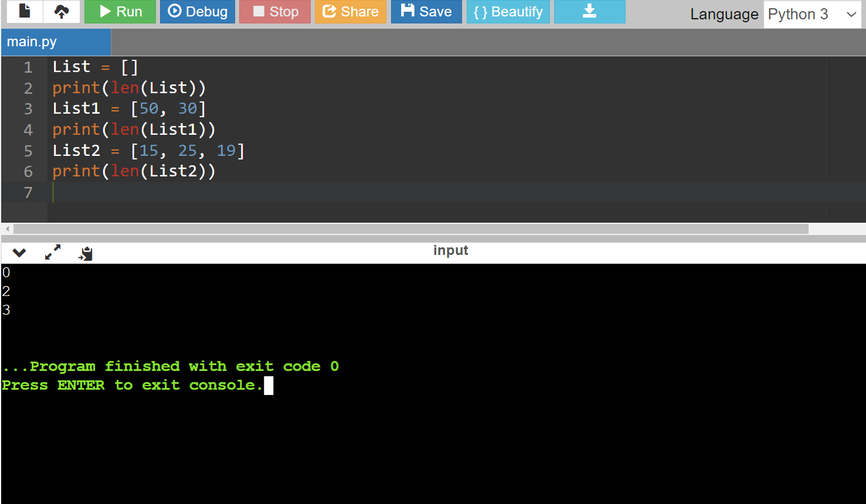Start the Debug session
The height and width of the screenshot is (504, 866).
pos(198,12)
